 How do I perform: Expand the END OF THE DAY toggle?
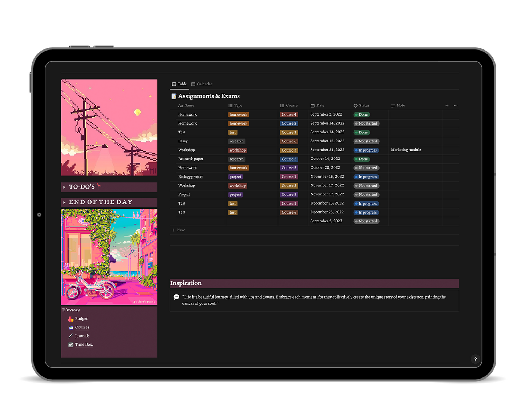(65, 202)
